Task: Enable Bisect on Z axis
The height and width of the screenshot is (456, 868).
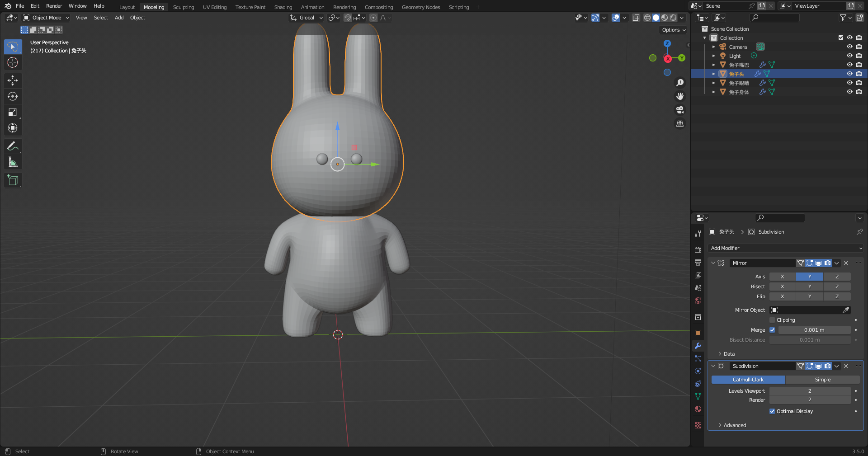Action: 837,287
